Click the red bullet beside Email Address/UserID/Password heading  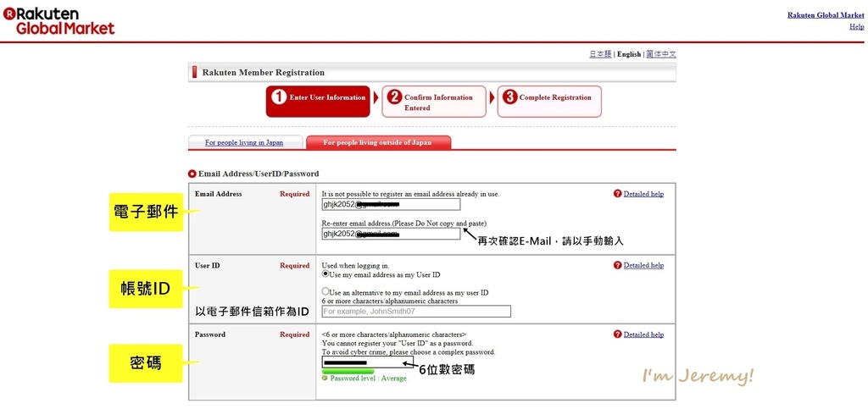tap(192, 174)
